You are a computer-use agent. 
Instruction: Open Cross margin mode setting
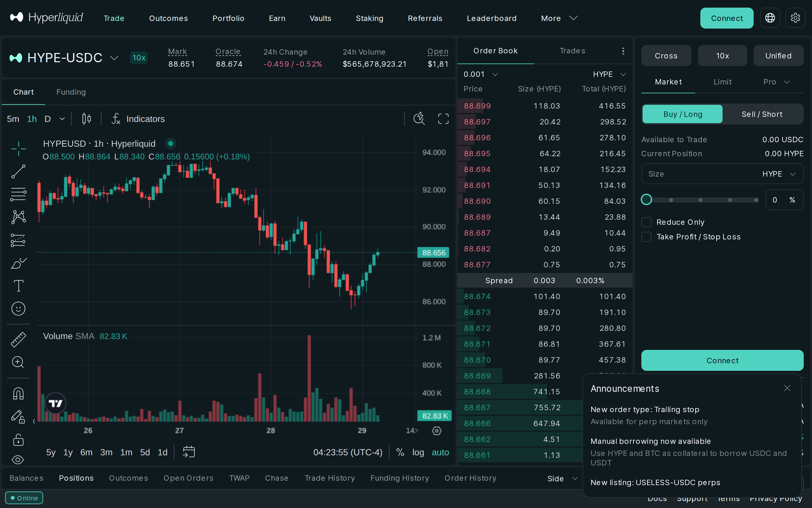pos(666,56)
